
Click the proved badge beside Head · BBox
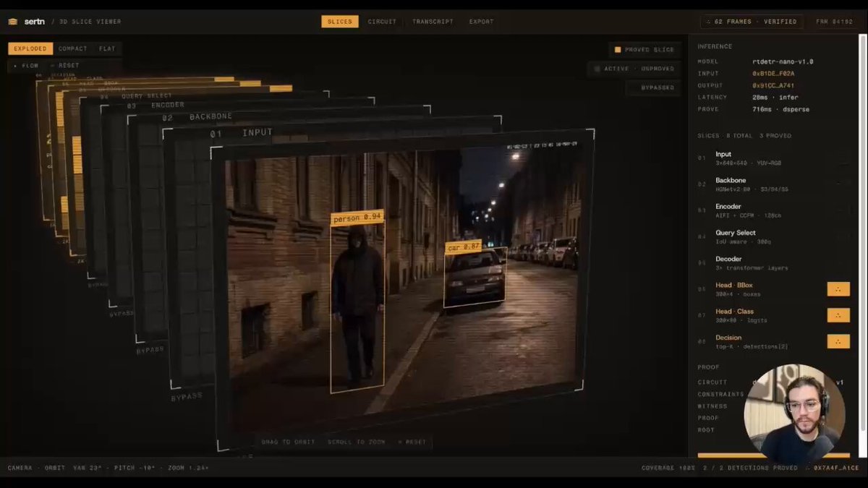tap(838, 289)
